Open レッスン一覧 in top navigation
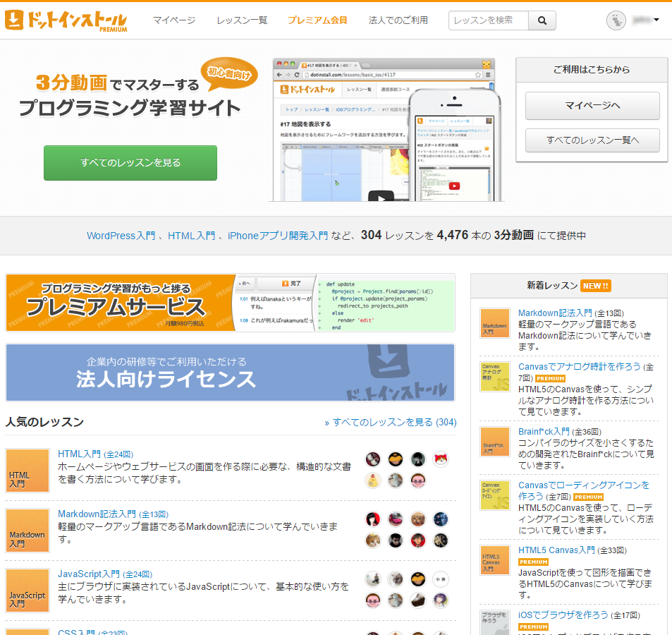This screenshot has height=635, width=672. 242,20
